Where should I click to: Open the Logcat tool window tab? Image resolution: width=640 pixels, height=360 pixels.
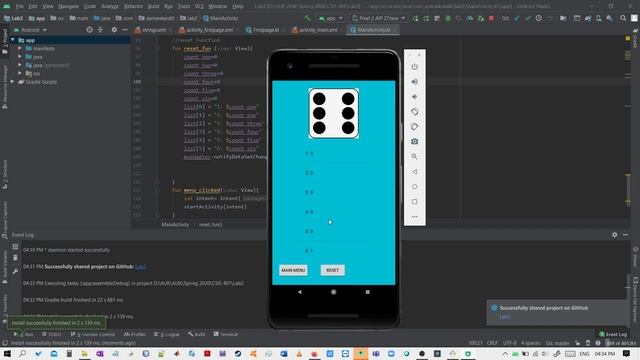(x=167, y=334)
